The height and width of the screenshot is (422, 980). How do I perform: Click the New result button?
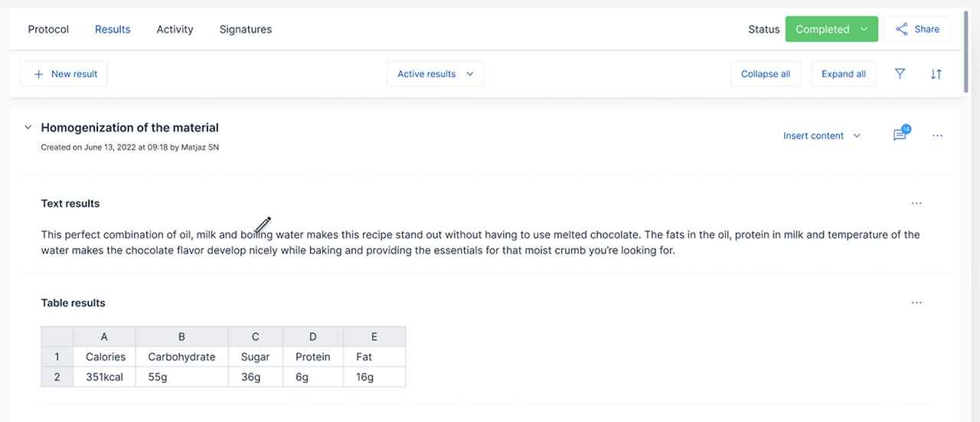[x=64, y=74]
